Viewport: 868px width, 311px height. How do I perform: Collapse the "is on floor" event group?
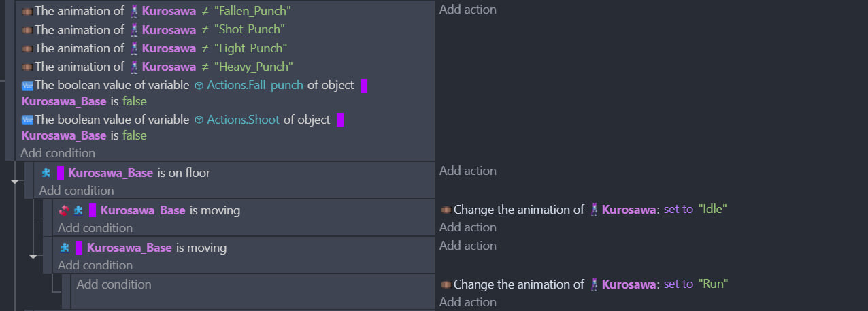pyautogui.click(x=15, y=181)
